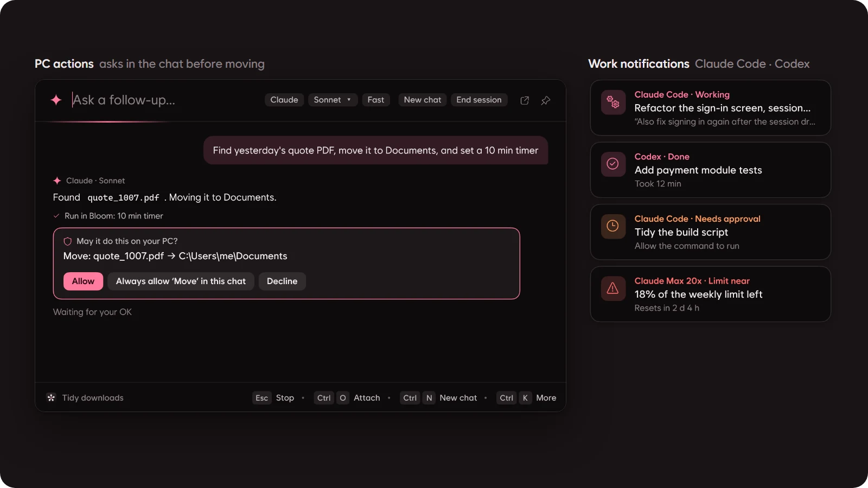The width and height of the screenshot is (868, 488).
Task: Click the Move path text to C:\Users\me\Documents
Action: tap(175, 256)
